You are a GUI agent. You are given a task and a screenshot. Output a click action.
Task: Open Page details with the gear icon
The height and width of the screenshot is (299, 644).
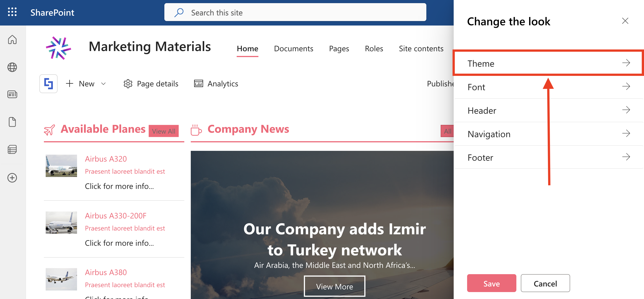pyautogui.click(x=151, y=84)
